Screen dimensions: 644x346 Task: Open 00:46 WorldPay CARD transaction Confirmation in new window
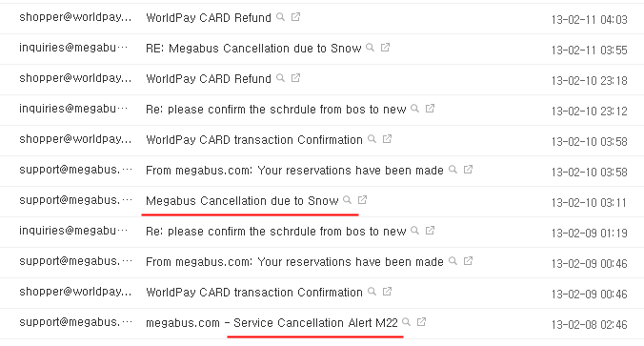point(387,292)
